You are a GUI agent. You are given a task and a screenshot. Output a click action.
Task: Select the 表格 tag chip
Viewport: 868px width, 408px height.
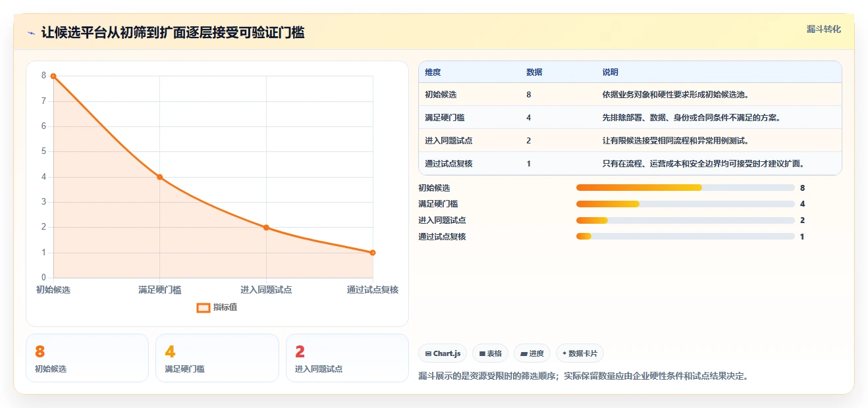pos(490,353)
